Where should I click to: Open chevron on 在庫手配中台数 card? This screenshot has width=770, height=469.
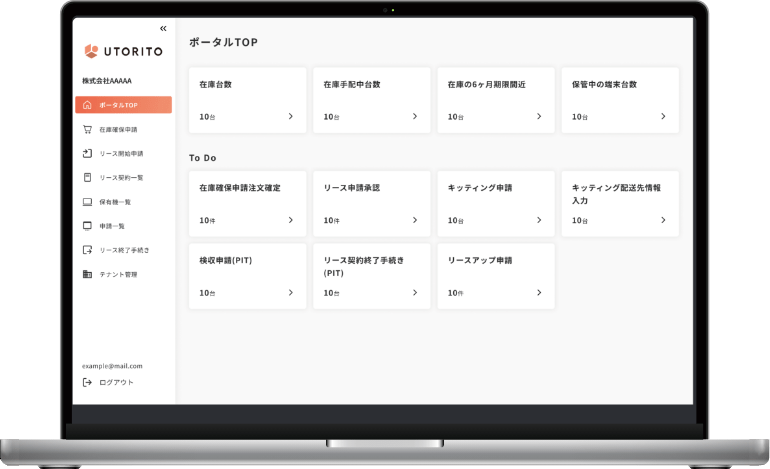click(414, 116)
